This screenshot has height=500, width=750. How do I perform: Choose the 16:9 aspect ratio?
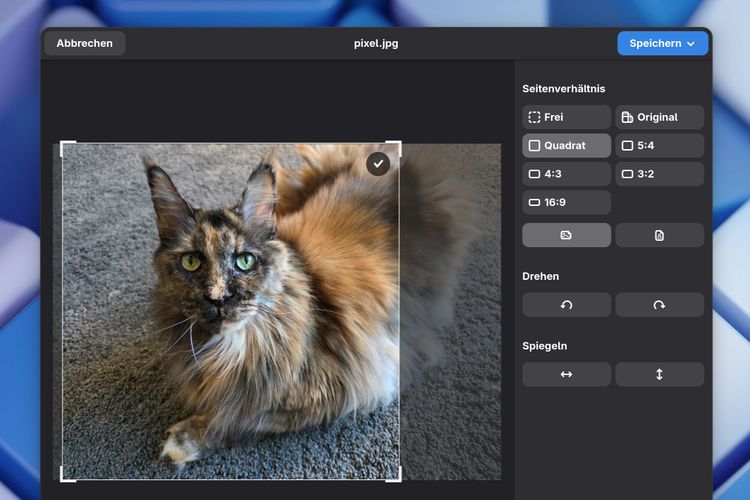(566, 202)
